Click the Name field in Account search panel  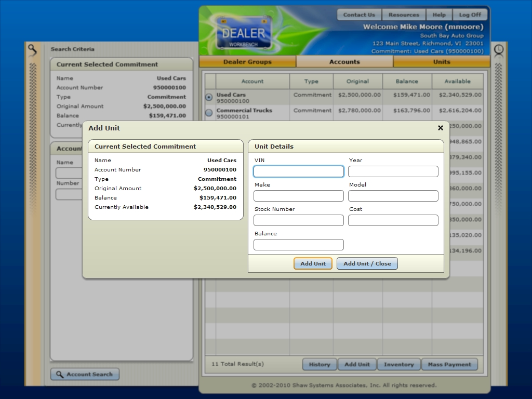click(x=69, y=173)
